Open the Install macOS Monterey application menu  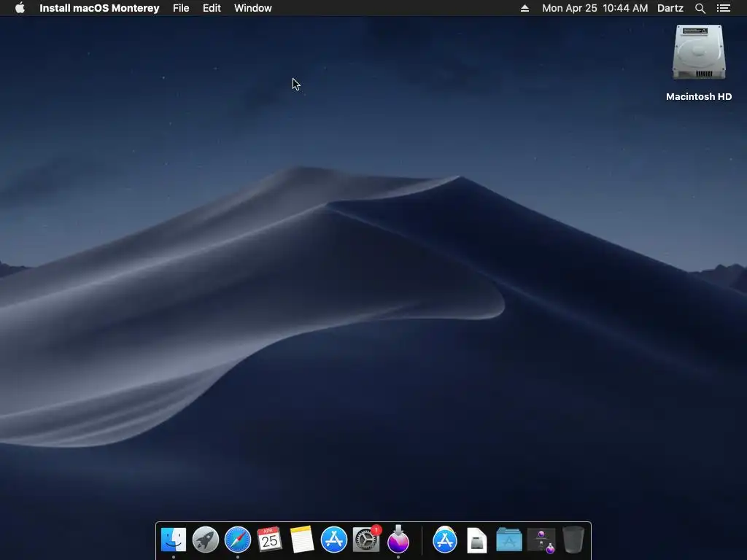99,8
